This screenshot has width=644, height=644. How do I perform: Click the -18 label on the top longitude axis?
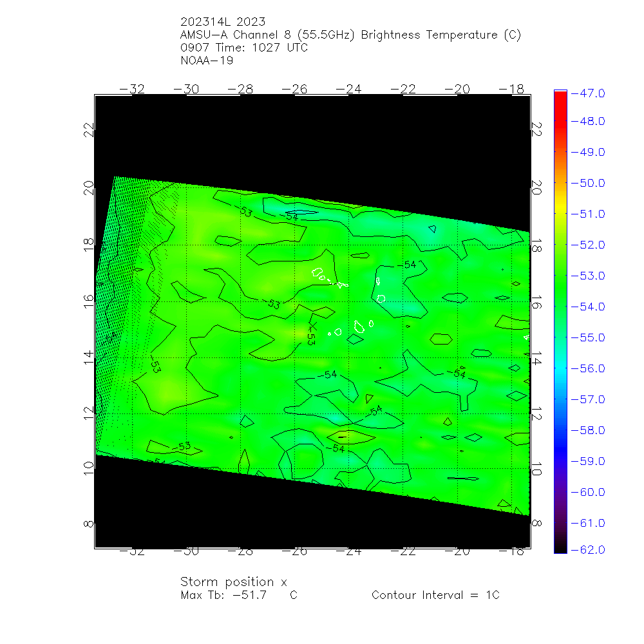click(511, 89)
